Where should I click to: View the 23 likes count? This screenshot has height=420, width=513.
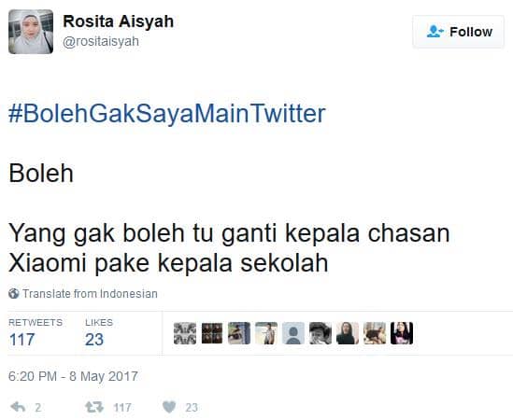(x=94, y=340)
